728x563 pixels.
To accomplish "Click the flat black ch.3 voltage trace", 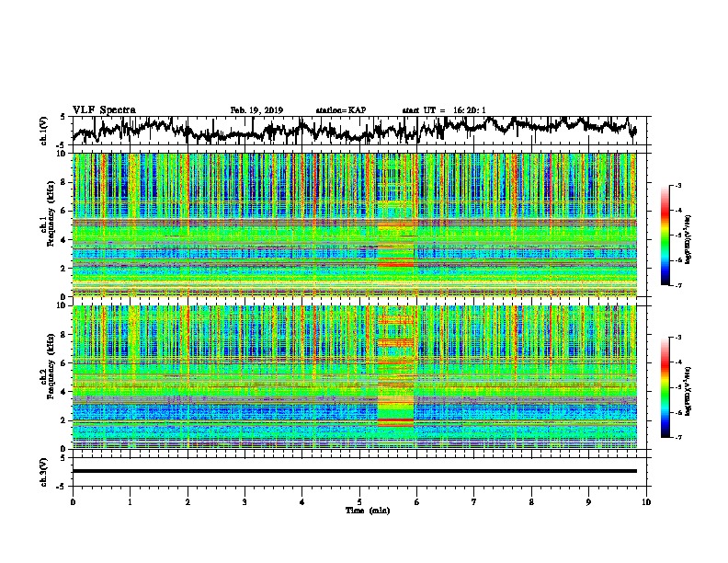I will coord(354,471).
